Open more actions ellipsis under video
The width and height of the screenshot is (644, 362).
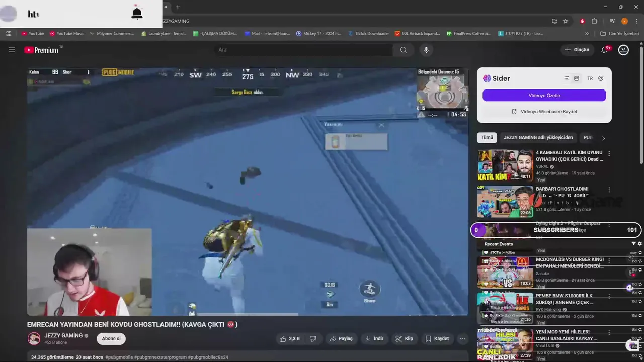point(462,338)
